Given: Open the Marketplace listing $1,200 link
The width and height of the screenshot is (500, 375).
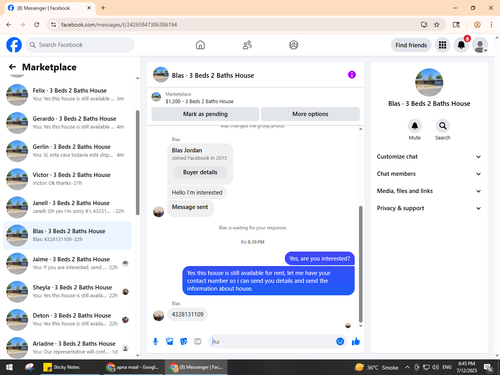Looking at the screenshot, I should coord(199,101).
